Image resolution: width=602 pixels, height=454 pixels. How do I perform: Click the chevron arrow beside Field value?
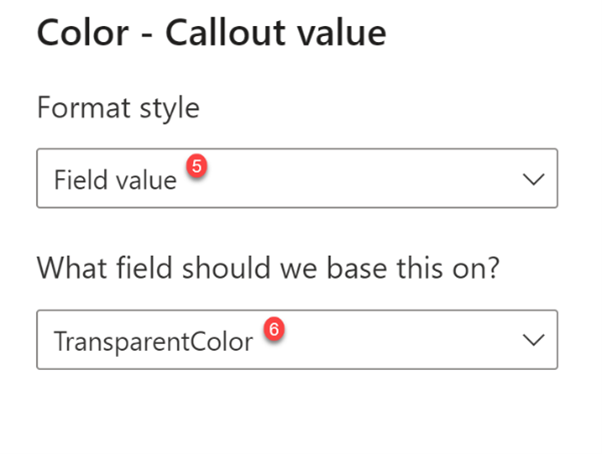coord(534,180)
